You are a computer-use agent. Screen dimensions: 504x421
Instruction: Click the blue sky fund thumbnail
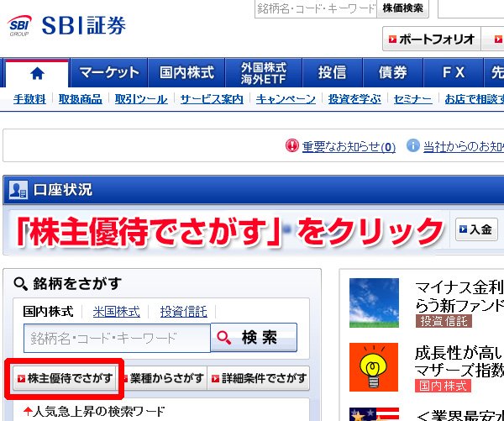374,303
